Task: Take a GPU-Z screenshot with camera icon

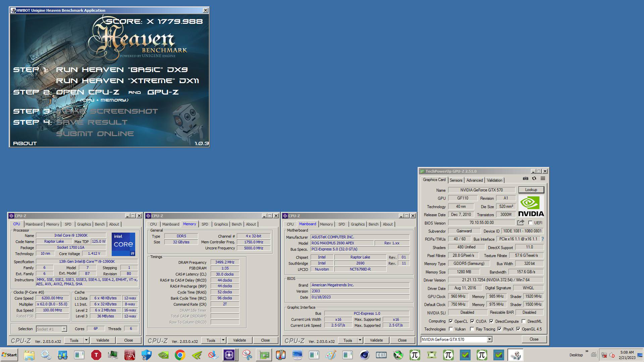Action: [526, 179]
